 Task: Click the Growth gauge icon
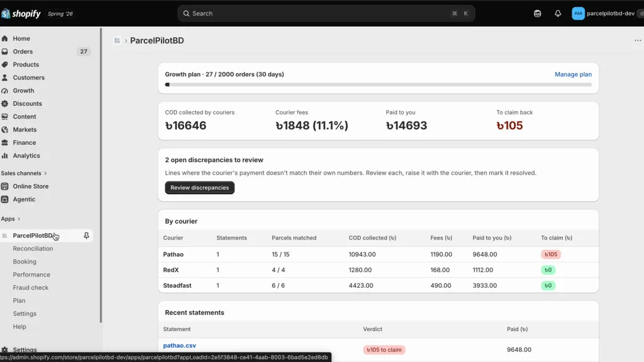pyautogui.click(x=5, y=91)
